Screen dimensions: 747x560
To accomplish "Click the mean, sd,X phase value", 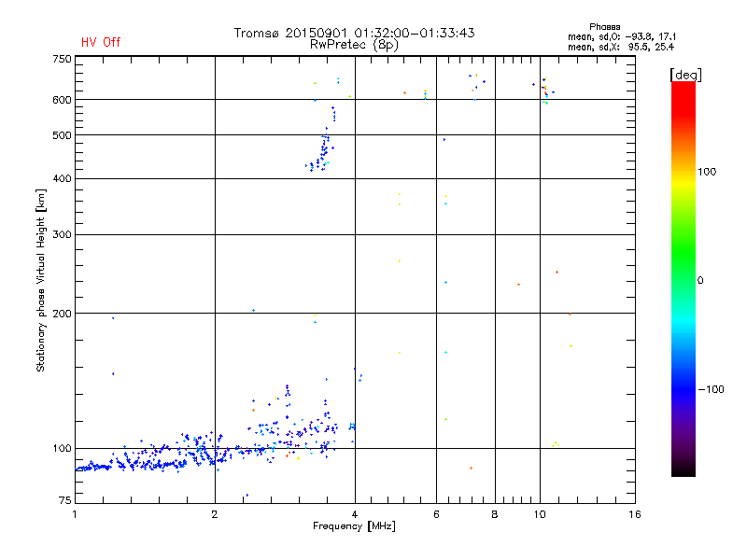I will 621,47.
